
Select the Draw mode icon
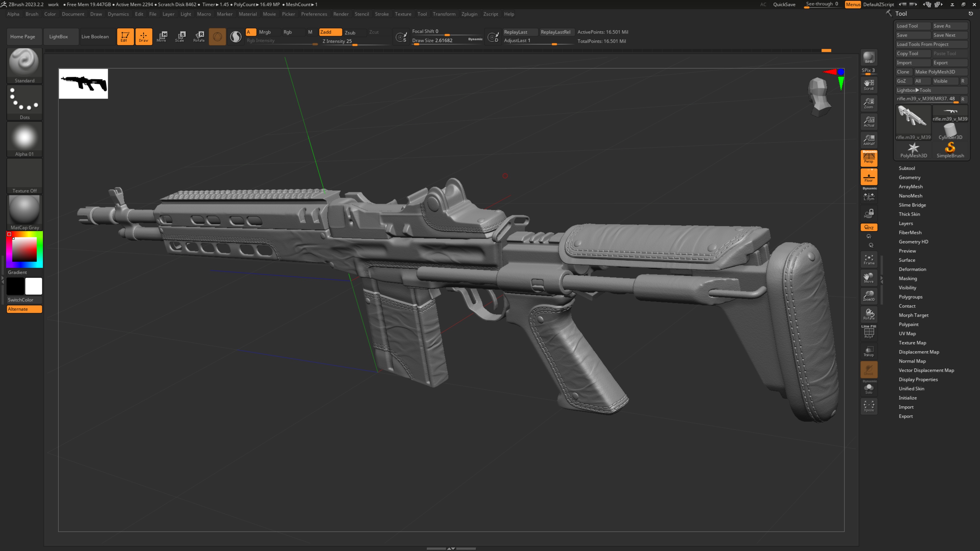coord(144,36)
